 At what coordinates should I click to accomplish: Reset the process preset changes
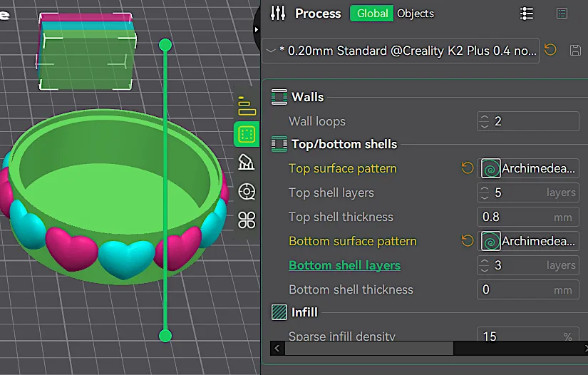click(x=550, y=50)
